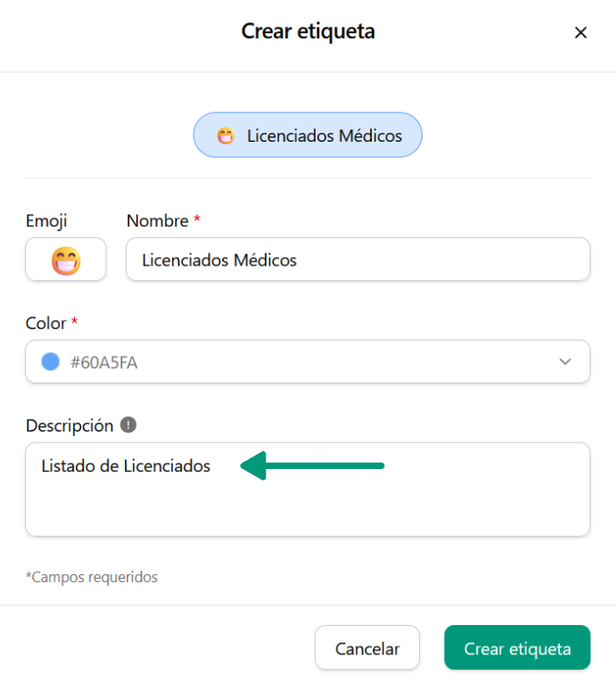Click the blue color circle in Color field

pos(51,361)
